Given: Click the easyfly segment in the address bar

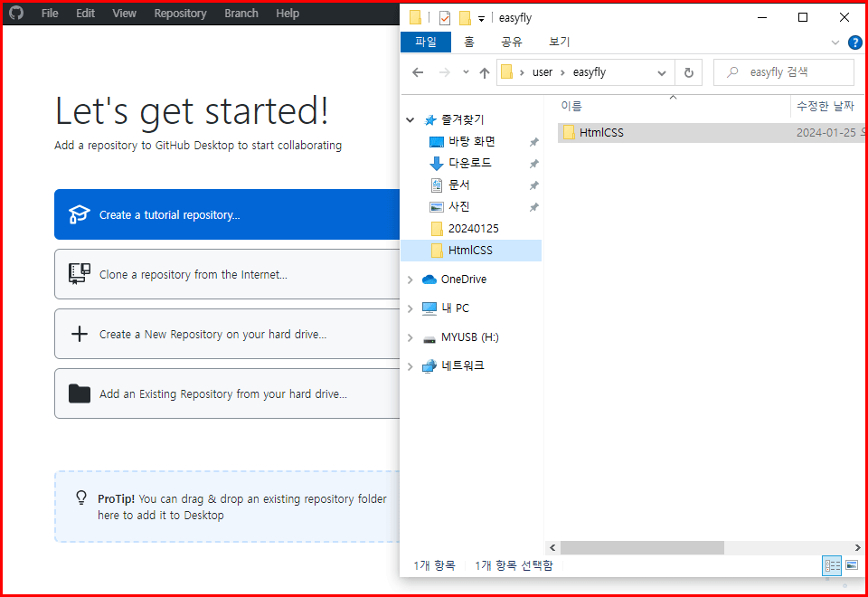Looking at the screenshot, I should (589, 72).
